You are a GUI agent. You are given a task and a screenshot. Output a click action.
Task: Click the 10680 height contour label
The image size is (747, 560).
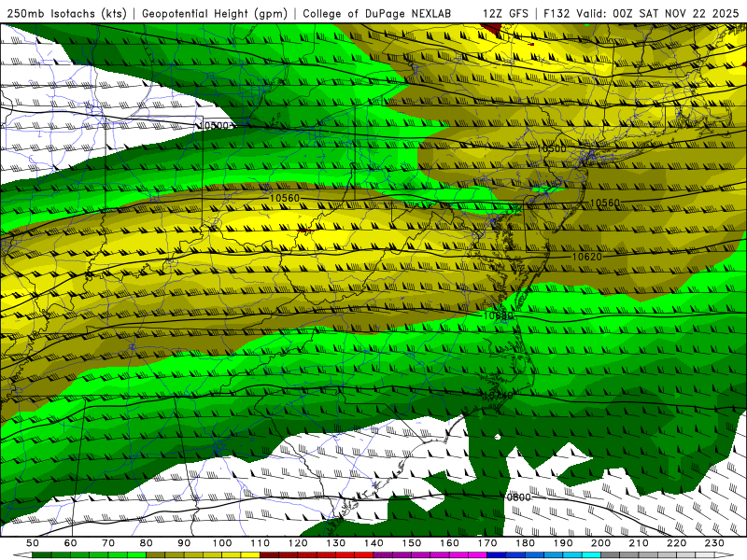[x=499, y=315]
